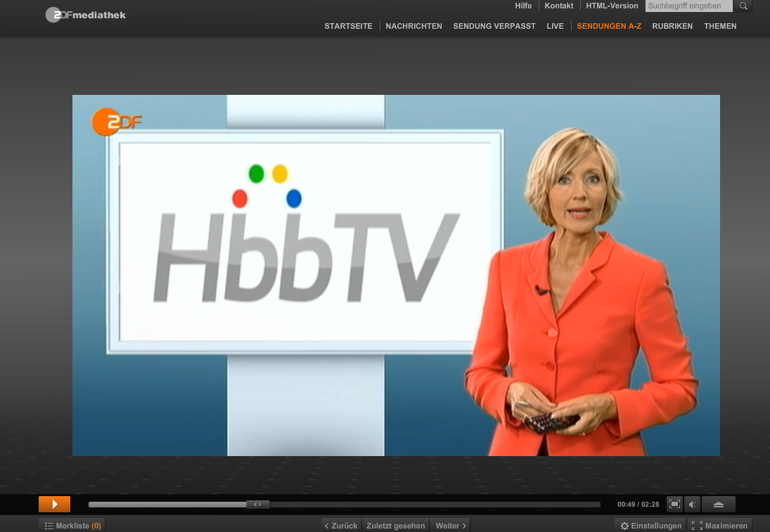Click Maximieren to enlarge the player
Image resolution: width=770 pixels, height=532 pixels.
(x=719, y=526)
